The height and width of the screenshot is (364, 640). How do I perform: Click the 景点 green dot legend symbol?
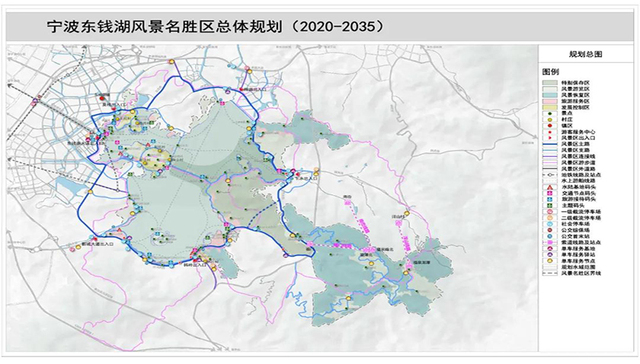(550, 113)
